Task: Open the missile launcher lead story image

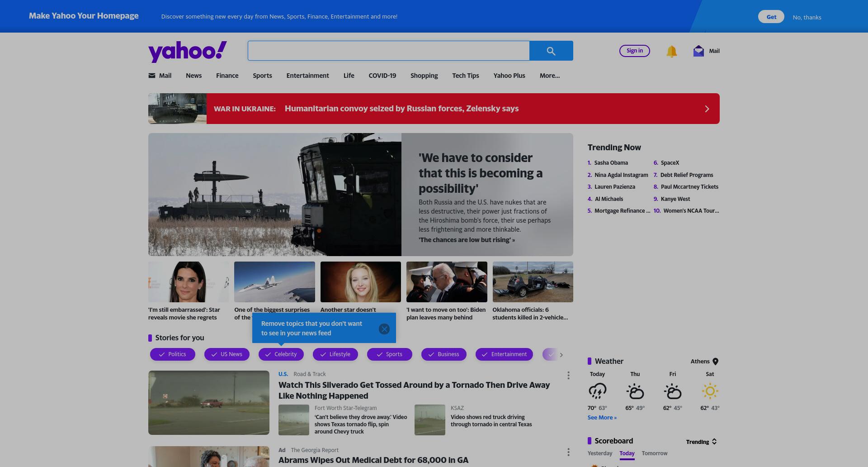Action: [x=275, y=195]
